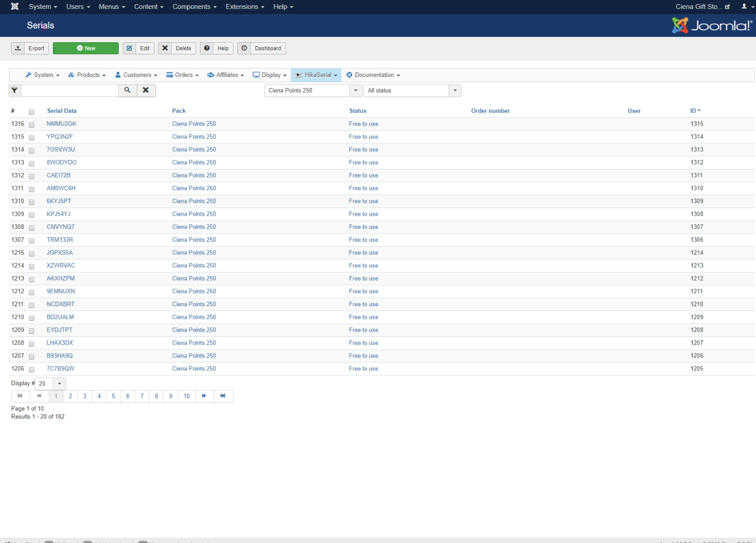Create a new serial with New button

(x=86, y=48)
